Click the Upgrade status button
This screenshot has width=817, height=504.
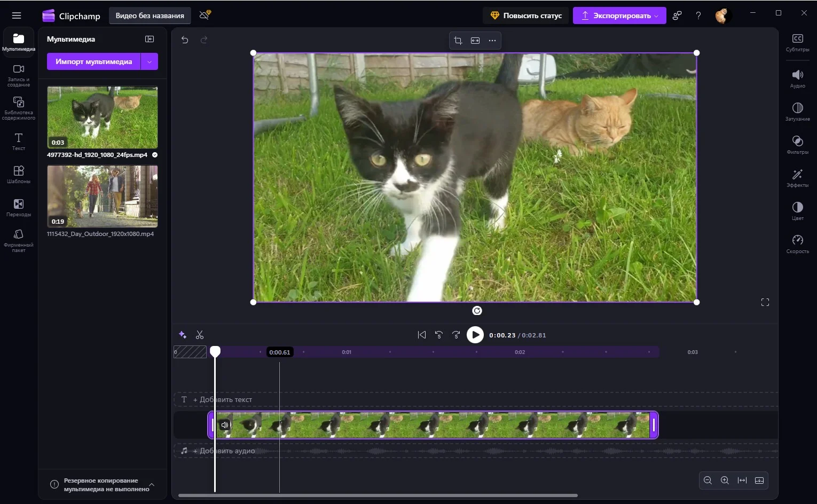526,15
